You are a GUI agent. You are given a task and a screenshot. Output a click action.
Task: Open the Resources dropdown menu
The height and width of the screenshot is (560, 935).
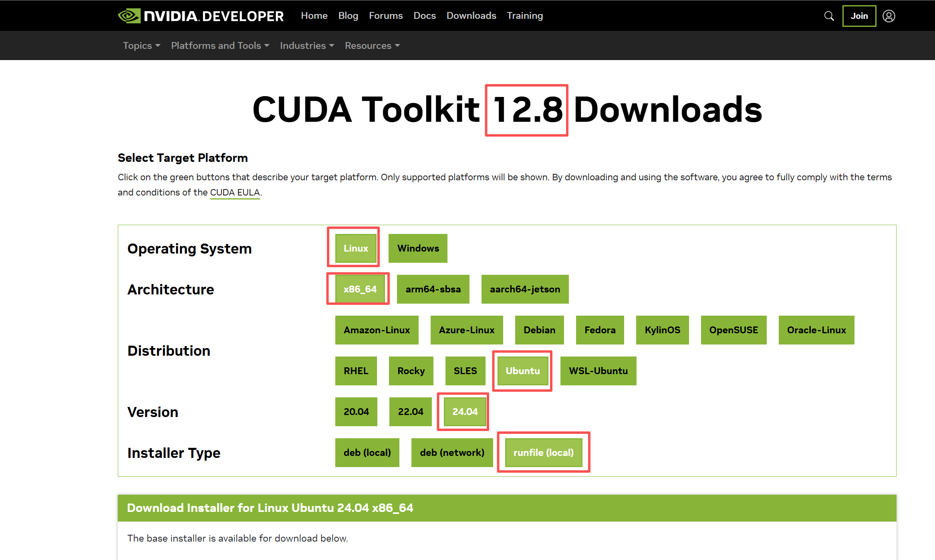tap(372, 46)
